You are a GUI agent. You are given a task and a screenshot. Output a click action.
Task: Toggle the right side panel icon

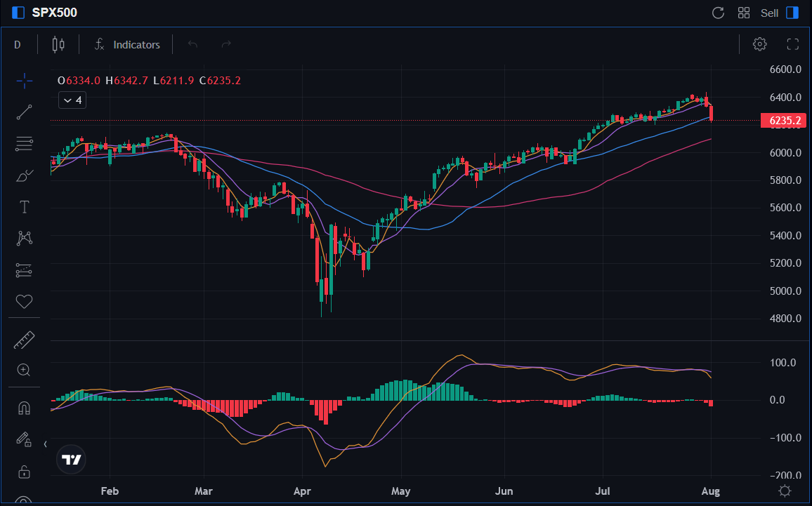point(792,13)
